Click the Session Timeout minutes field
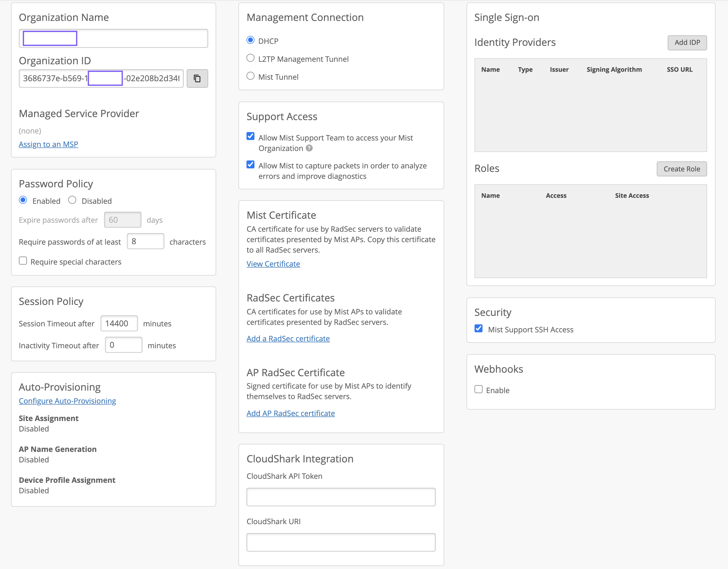 119,324
